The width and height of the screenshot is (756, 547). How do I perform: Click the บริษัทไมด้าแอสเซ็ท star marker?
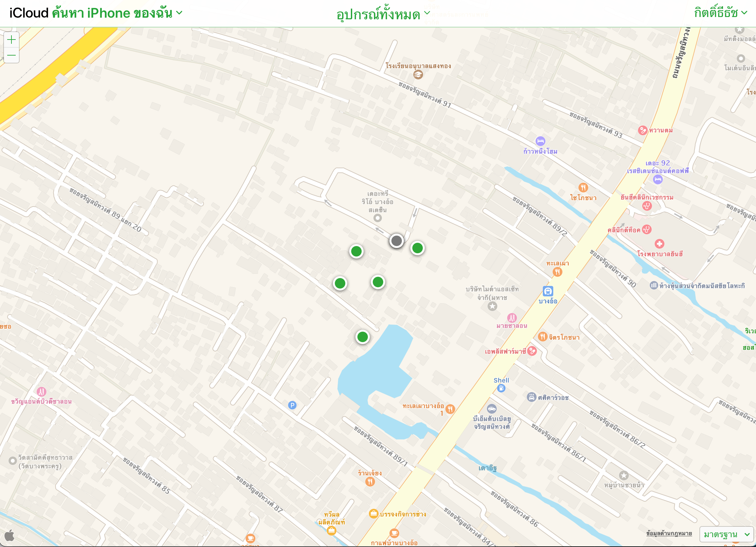(492, 306)
